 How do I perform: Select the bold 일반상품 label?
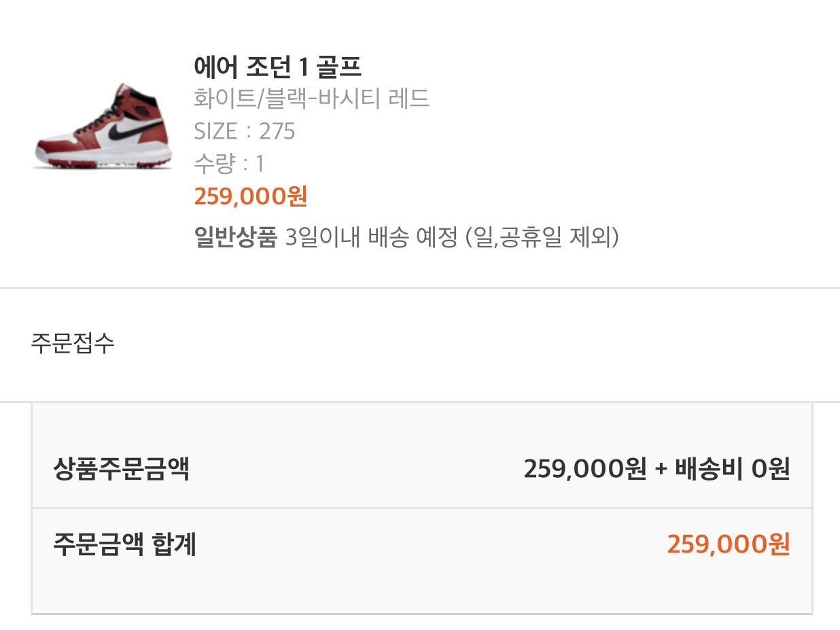point(235,237)
